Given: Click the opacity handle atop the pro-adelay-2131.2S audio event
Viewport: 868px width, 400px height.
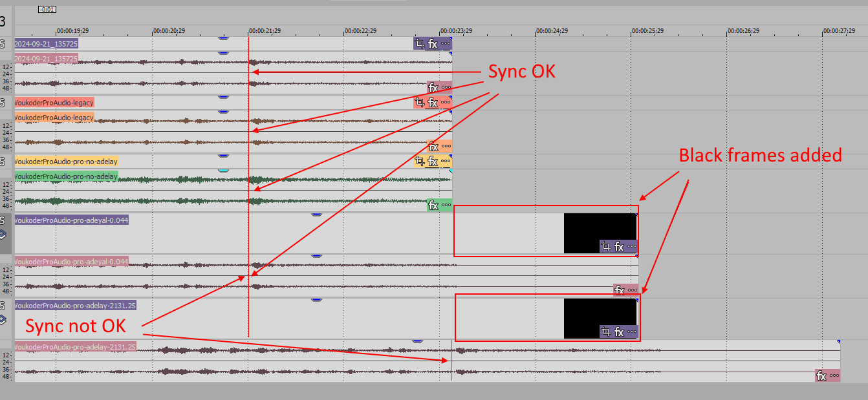Looking at the screenshot, I should [x=417, y=341].
